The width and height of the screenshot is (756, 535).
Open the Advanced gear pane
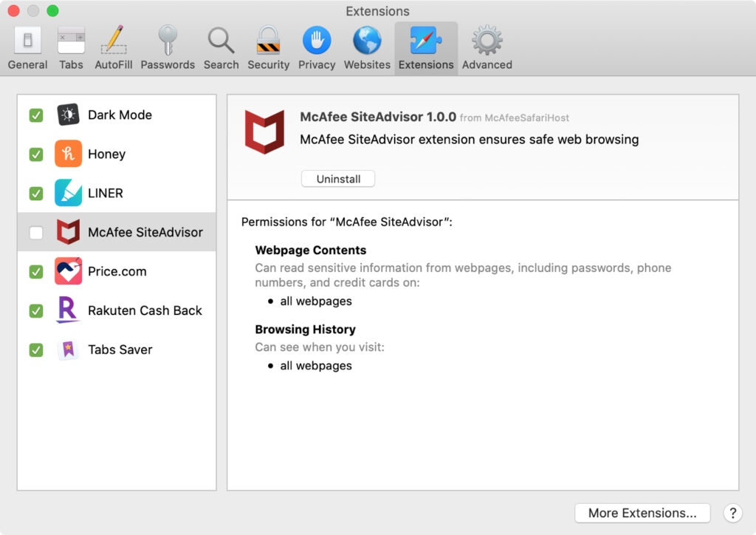tap(487, 47)
